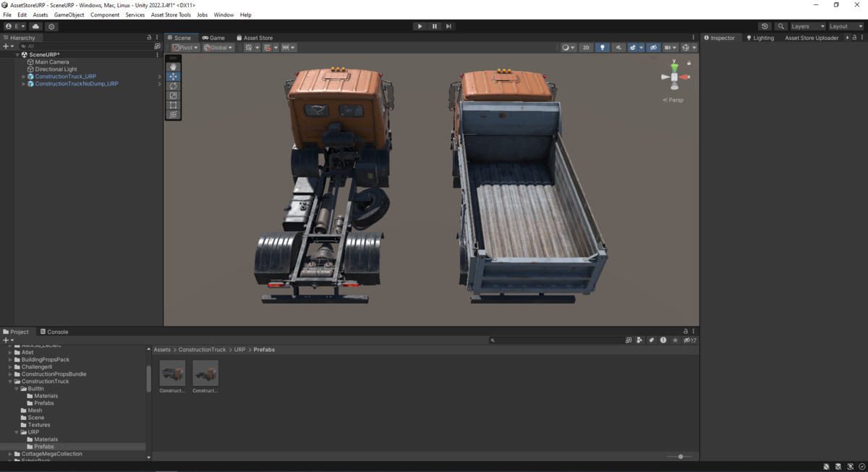Select the Hand view tool
The height and width of the screenshot is (472, 868).
(x=173, y=66)
